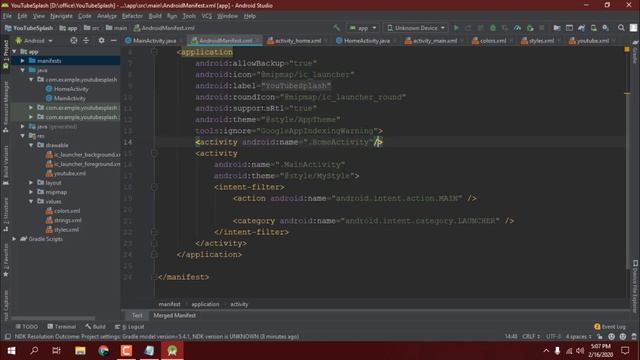Open the Navigate menu
Image resolution: width=640 pixels, height=360 pixels.
(61, 16)
